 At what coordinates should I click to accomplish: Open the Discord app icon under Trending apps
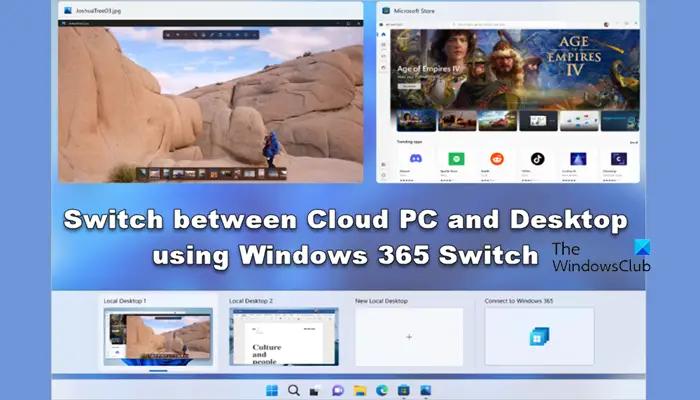[416, 158]
